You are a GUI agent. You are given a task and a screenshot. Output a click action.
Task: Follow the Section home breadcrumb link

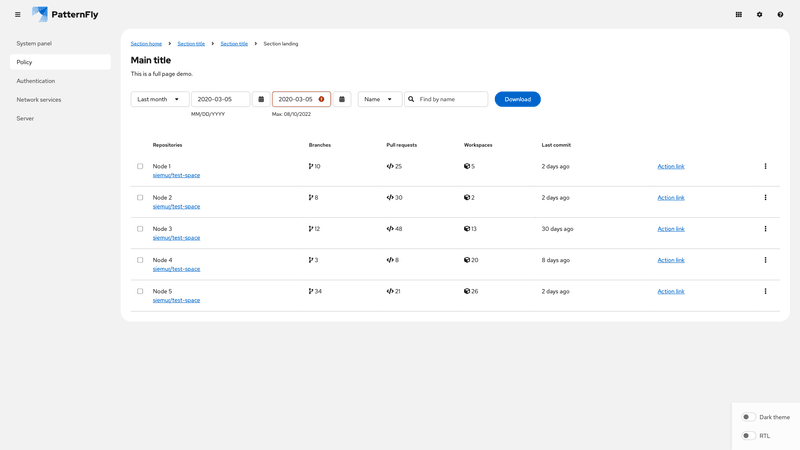pos(146,44)
